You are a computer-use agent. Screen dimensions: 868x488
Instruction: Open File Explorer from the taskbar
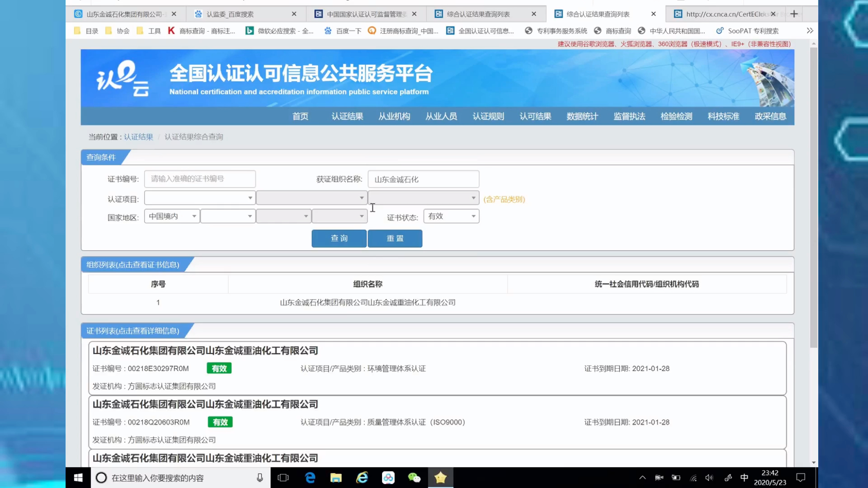click(x=336, y=478)
